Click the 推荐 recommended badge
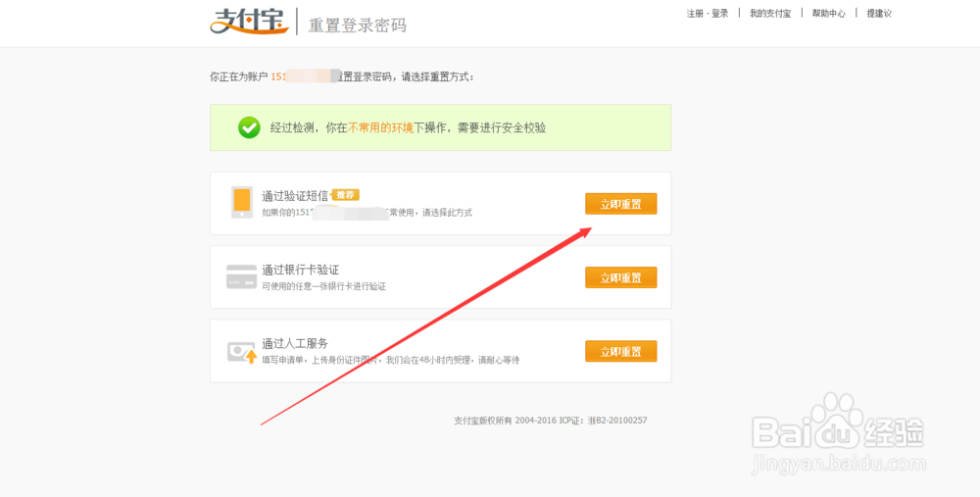The width and height of the screenshot is (980, 497). pos(346,195)
